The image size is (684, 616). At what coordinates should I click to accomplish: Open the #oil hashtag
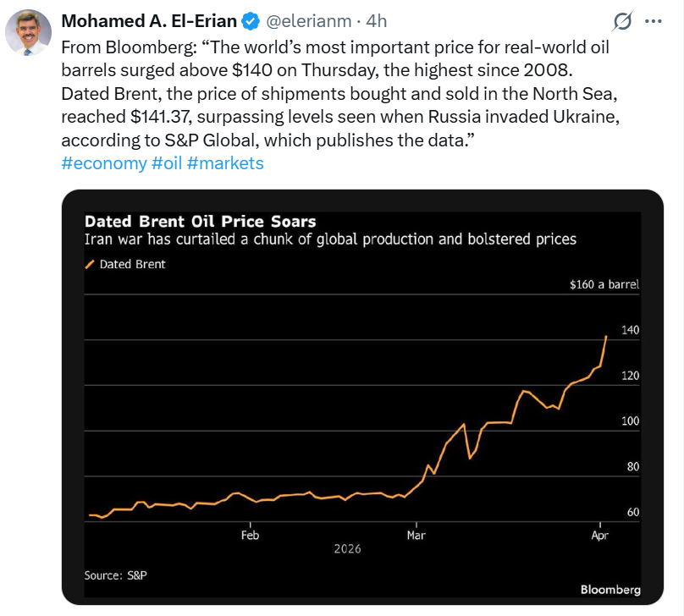coord(169,163)
